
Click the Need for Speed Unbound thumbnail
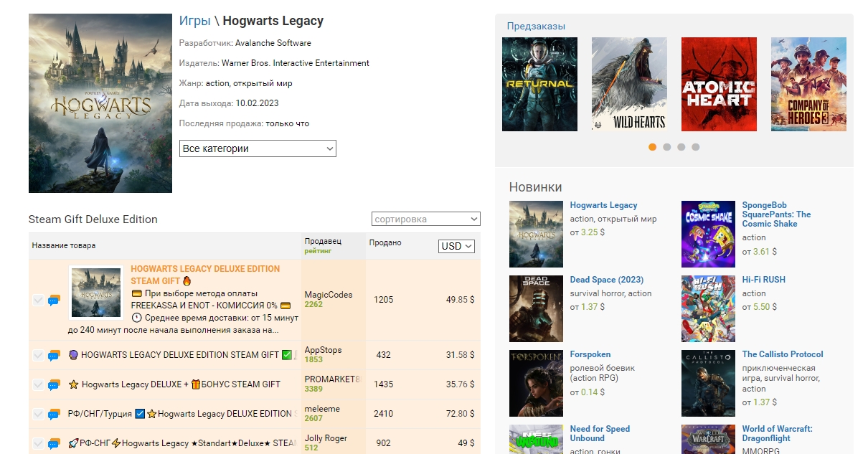click(536, 439)
